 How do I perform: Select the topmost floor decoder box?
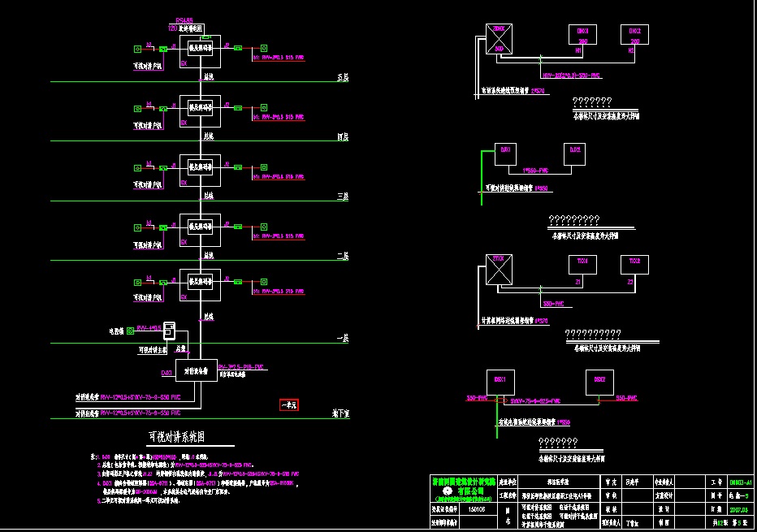(200, 49)
